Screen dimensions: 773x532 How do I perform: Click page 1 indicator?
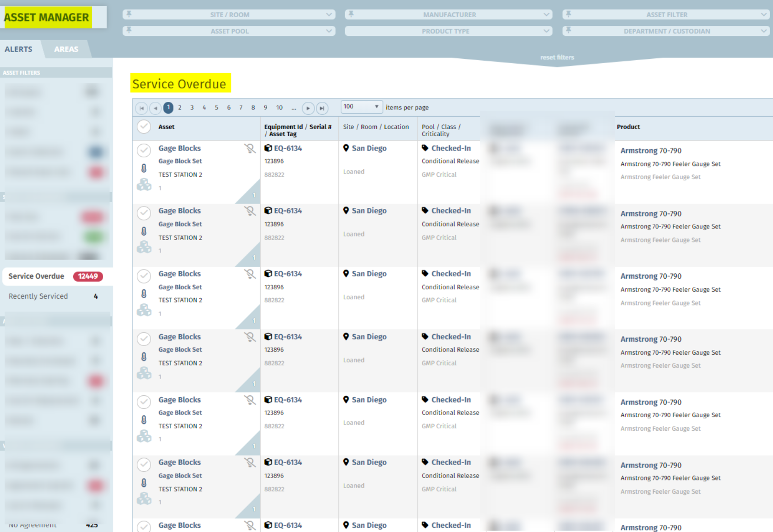tap(168, 108)
